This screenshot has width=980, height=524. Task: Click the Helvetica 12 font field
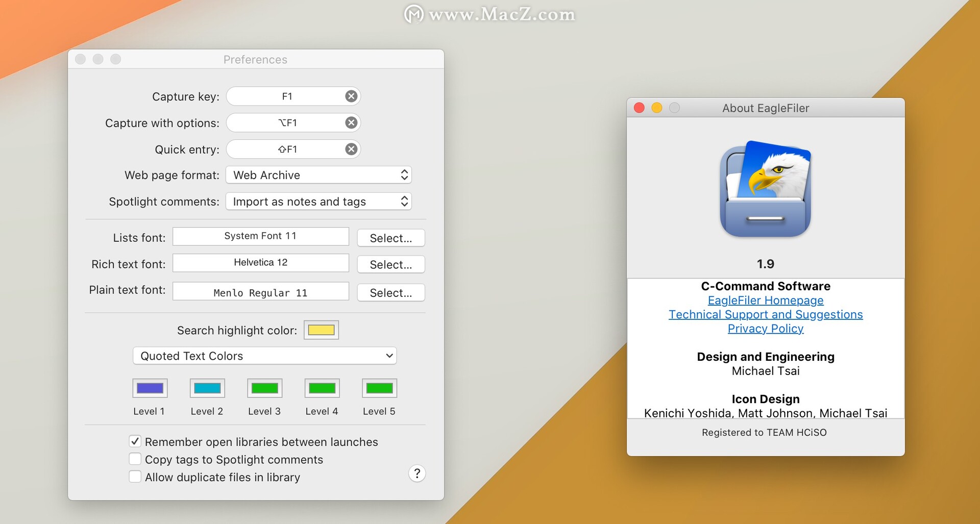click(261, 263)
